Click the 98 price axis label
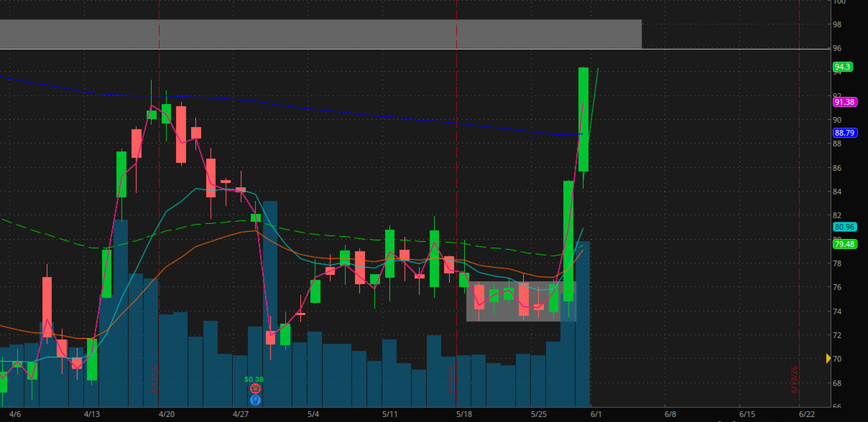Image resolution: width=868 pixels, height=422 pixels. click(837, 25)
